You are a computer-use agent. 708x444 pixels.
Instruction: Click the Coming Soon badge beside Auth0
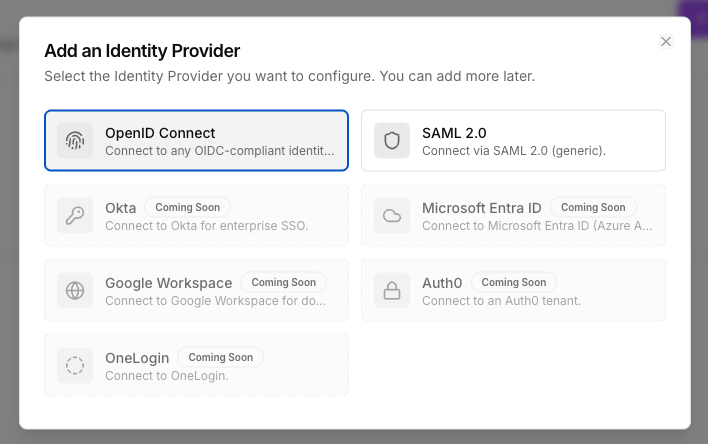click(514, 282)
